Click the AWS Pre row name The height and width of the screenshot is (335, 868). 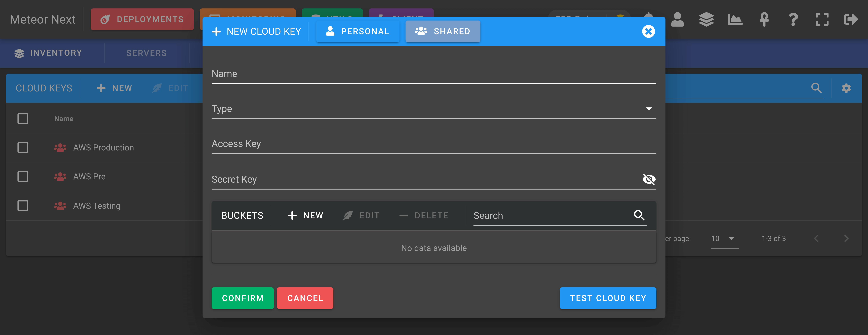89,176
